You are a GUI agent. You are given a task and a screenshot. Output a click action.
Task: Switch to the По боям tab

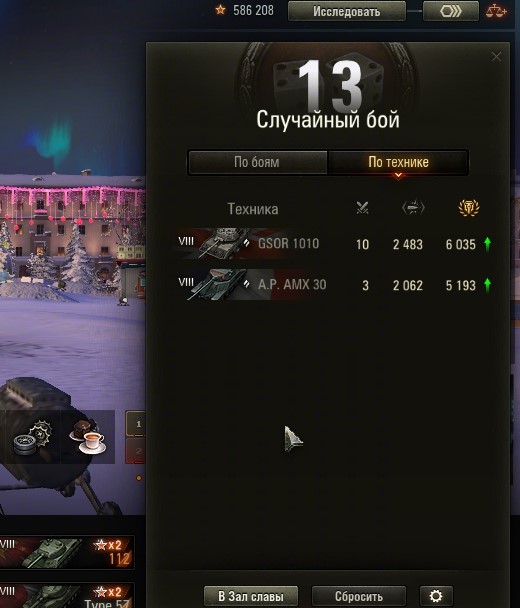(257, 162)
